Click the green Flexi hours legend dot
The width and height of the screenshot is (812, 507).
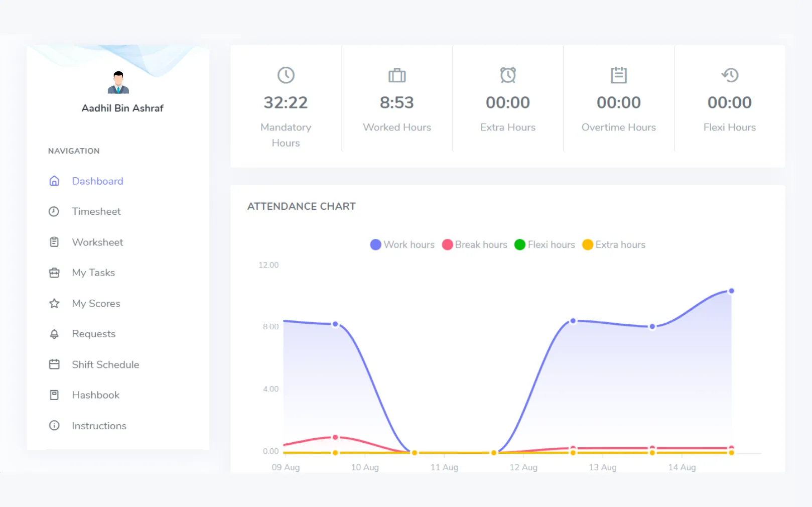[x=520, y=244]
